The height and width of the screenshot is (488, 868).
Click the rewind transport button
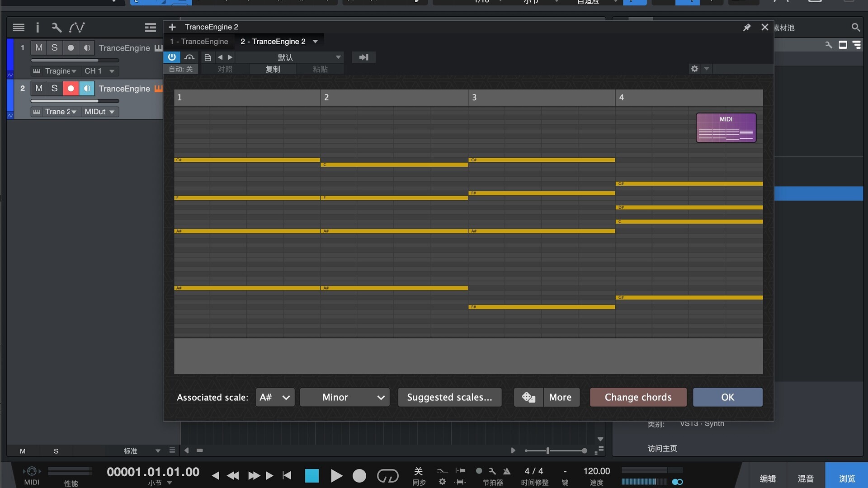(233, 475)
